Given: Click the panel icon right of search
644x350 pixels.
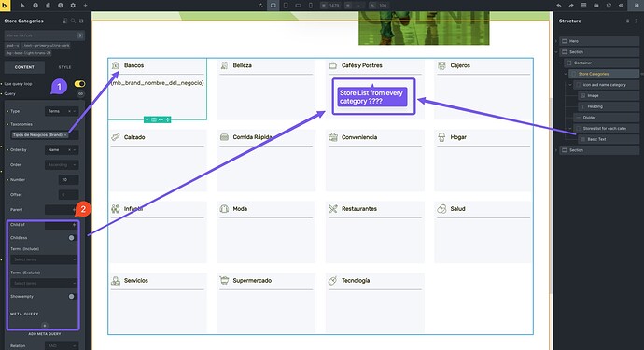Looking at the screenshot, I should (81, 21).
